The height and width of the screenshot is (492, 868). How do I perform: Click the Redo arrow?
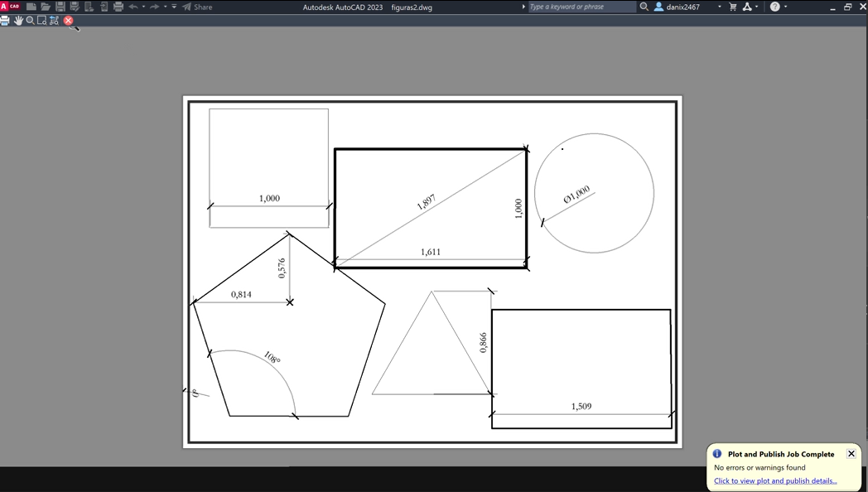pyautogui.click(x=155, y=7)
